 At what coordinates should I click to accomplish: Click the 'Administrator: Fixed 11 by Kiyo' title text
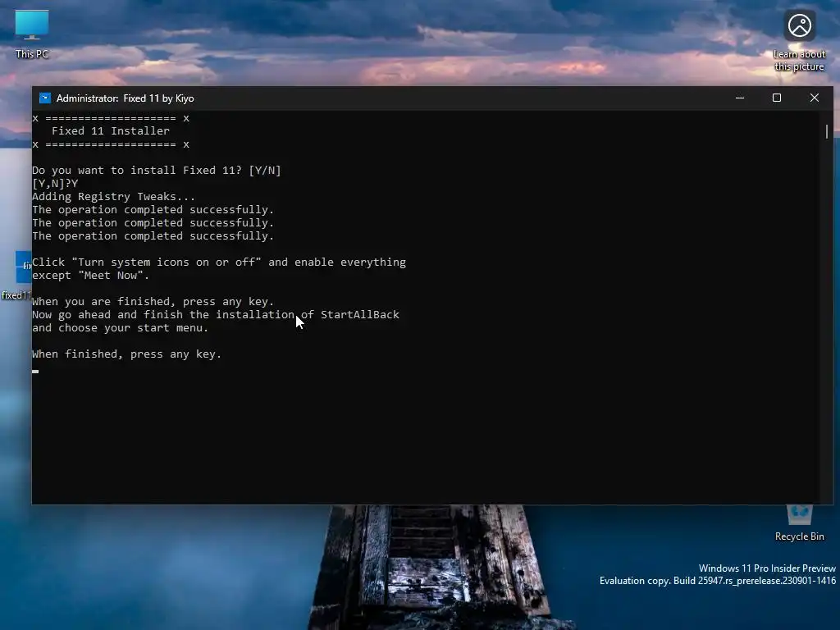point(125,98)
